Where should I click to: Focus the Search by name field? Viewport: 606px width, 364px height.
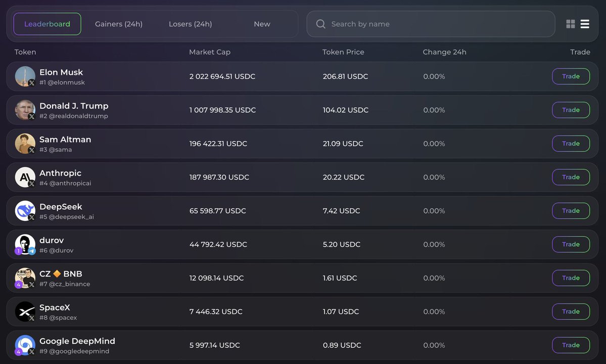tap(431, 24)
